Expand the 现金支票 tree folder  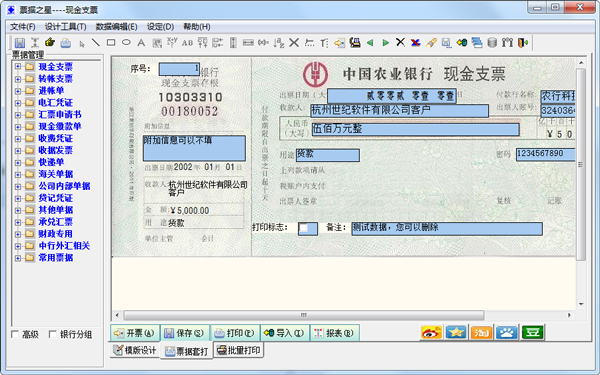[18, 67]
